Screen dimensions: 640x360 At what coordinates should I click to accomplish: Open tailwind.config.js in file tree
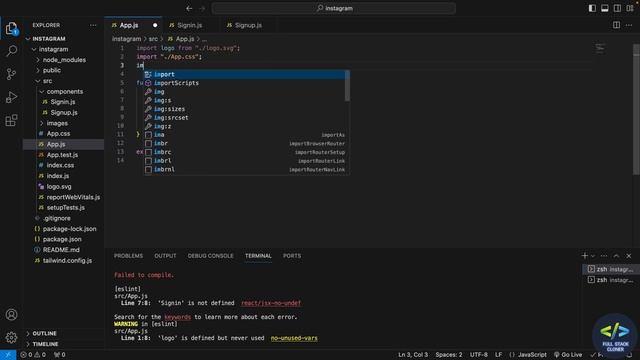pos(64,260)
